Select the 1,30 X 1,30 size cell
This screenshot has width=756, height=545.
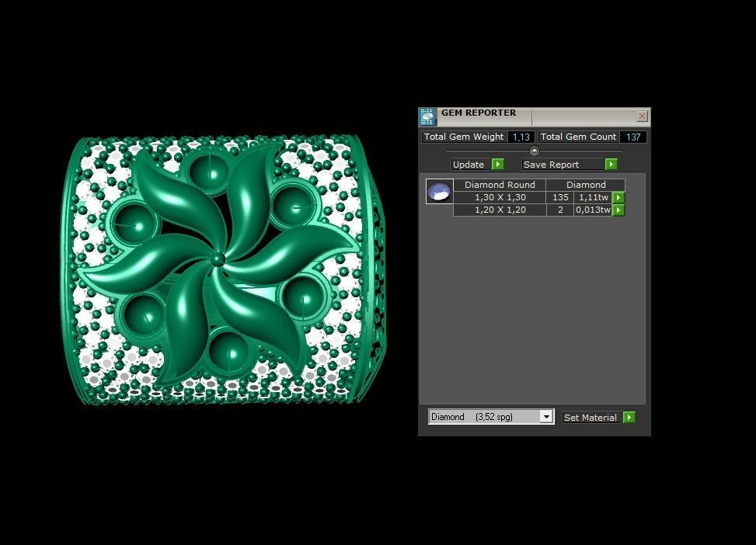coord(500,197)
